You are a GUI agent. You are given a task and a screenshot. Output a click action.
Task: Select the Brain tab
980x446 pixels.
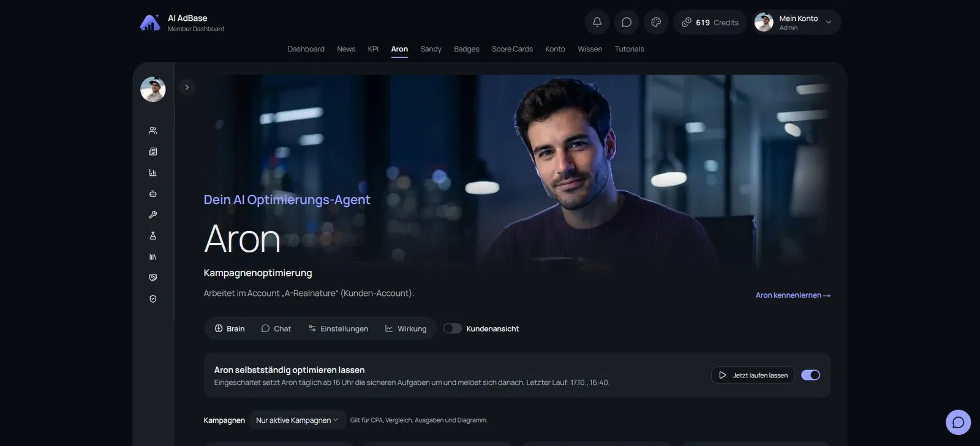230,328
